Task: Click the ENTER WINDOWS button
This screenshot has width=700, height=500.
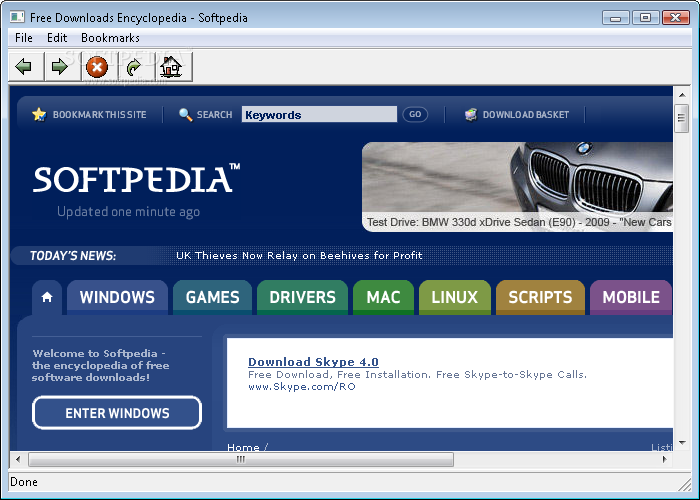Action: click(x=117, y=413)
